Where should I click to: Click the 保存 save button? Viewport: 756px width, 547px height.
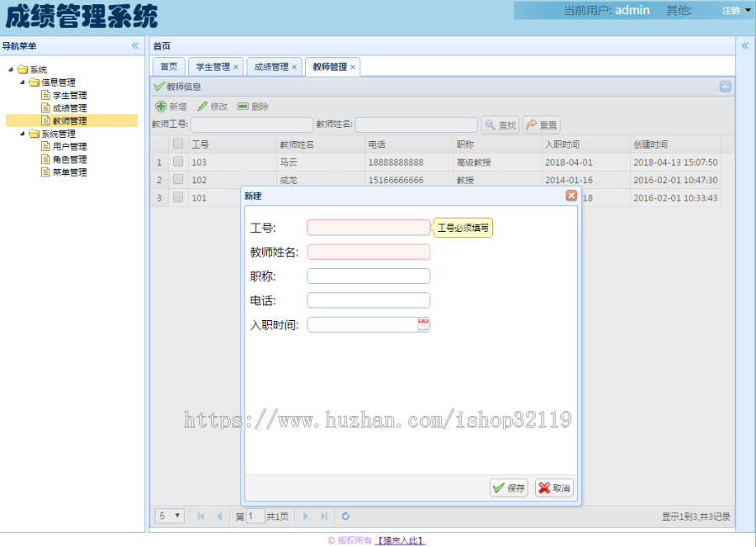[x=507, y=487]
